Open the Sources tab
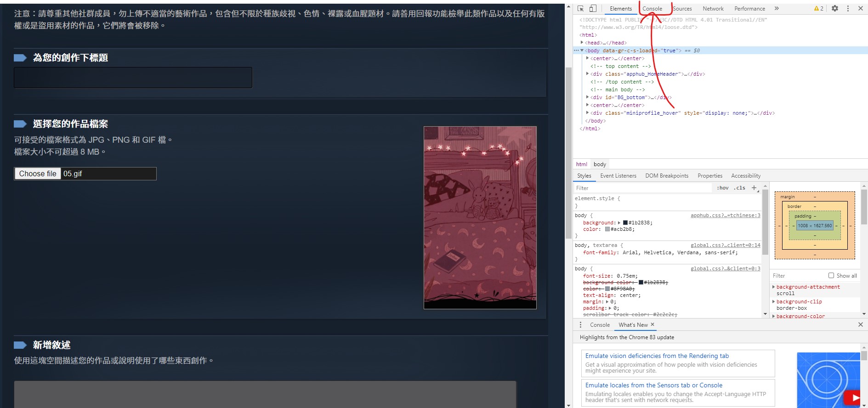 pos(682,9)
